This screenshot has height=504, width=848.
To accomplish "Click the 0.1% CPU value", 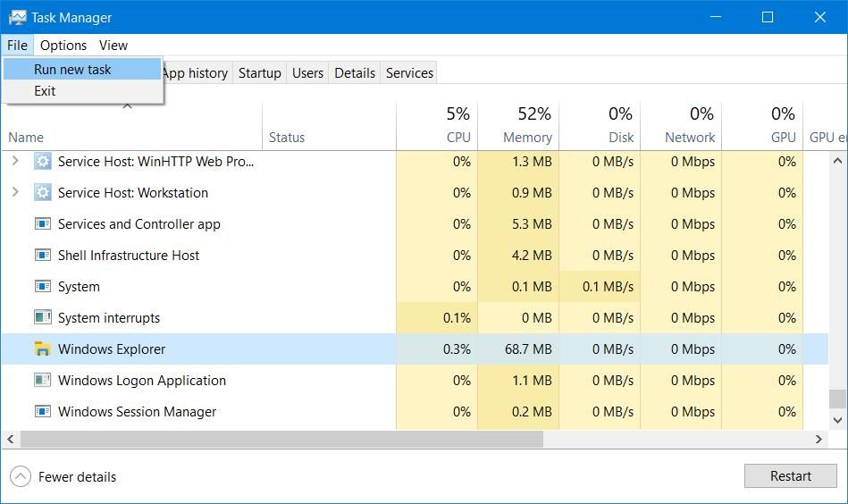I will click(457, 318).
